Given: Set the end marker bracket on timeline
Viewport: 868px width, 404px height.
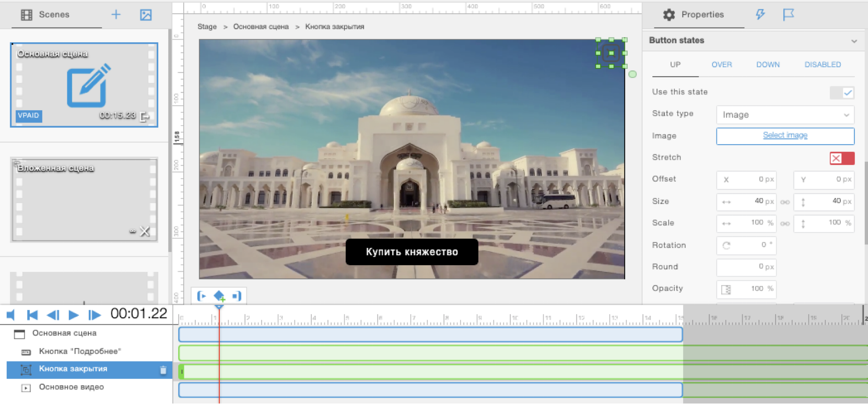Looking at the screenshot, I should (x=237, y=296).
